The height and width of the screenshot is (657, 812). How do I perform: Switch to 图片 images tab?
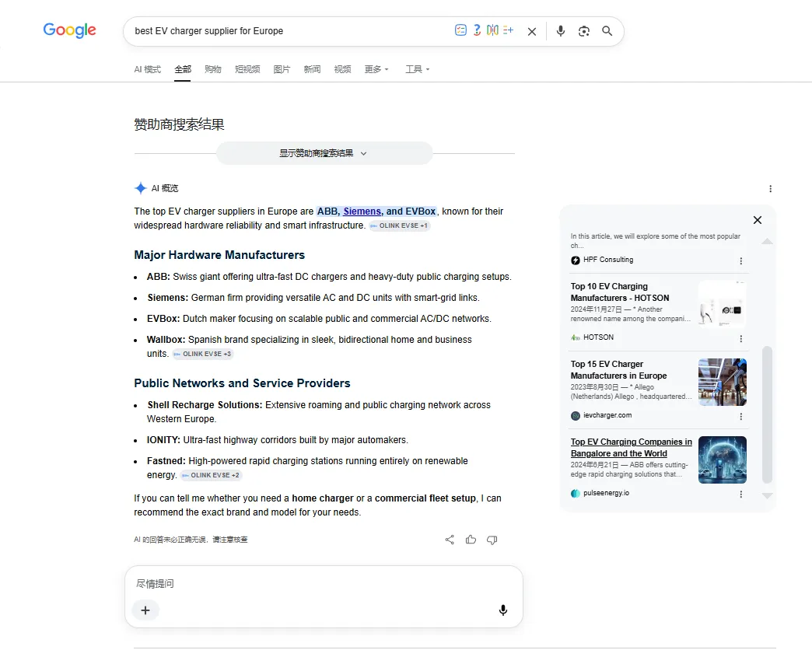click(282, 69)
